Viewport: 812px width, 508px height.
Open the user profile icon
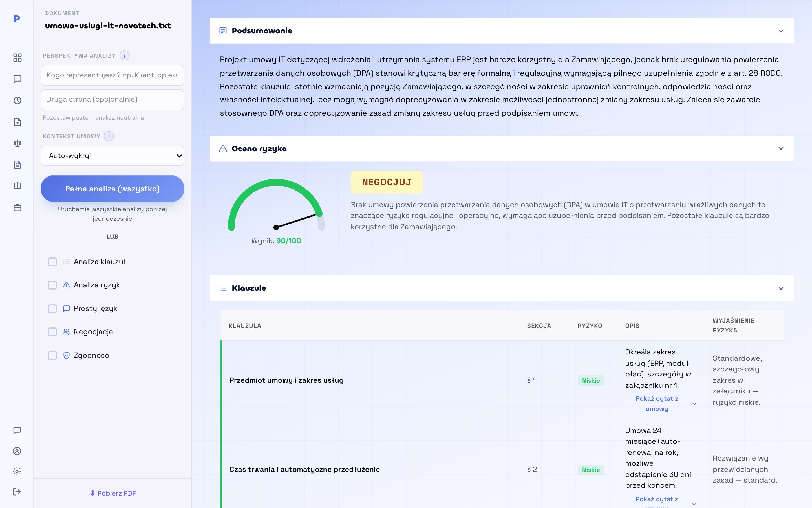pos(17,451)
